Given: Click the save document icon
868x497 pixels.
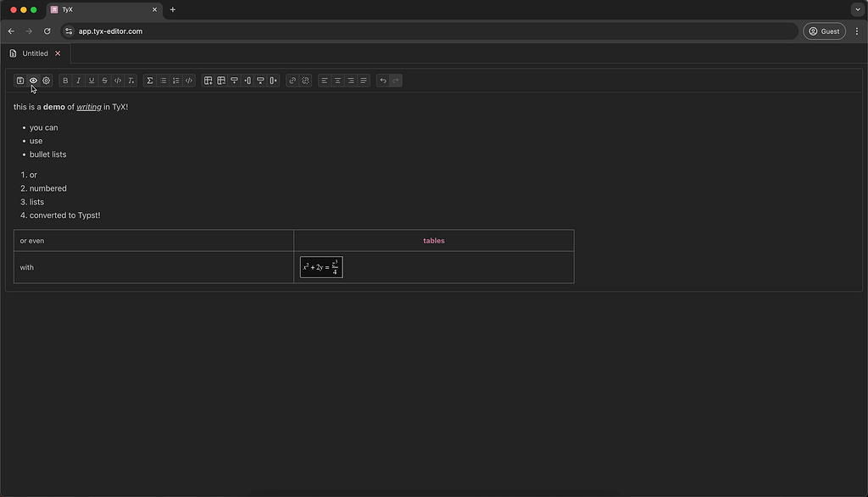Looking at the screenshot, I should click(x=20, y=81).
